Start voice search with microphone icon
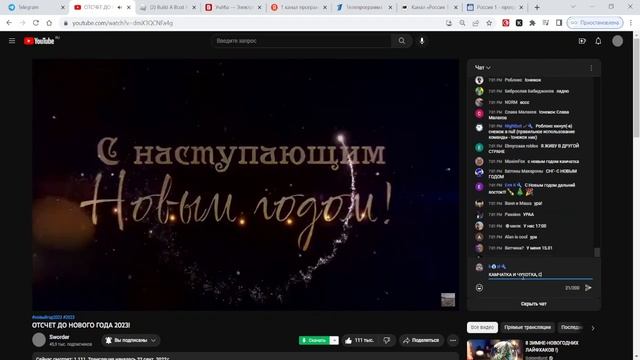640x360 pixels. pyautogui.click(x=422, y=41)
